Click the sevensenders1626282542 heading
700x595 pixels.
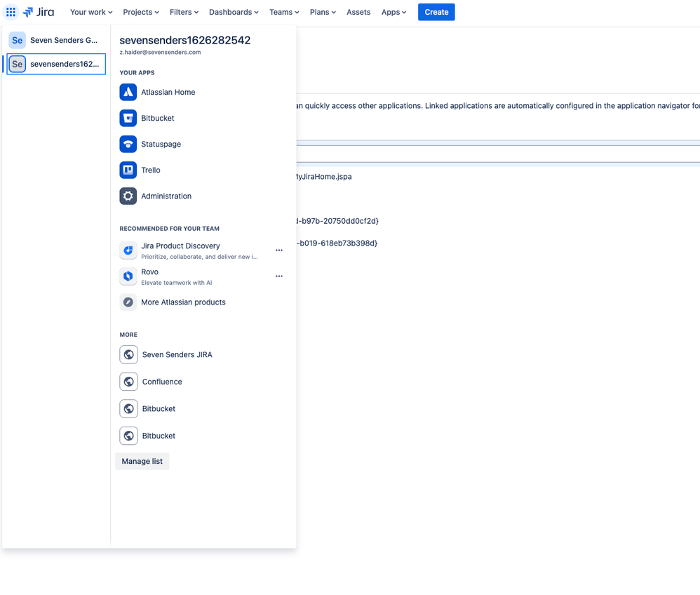(185, 40)
